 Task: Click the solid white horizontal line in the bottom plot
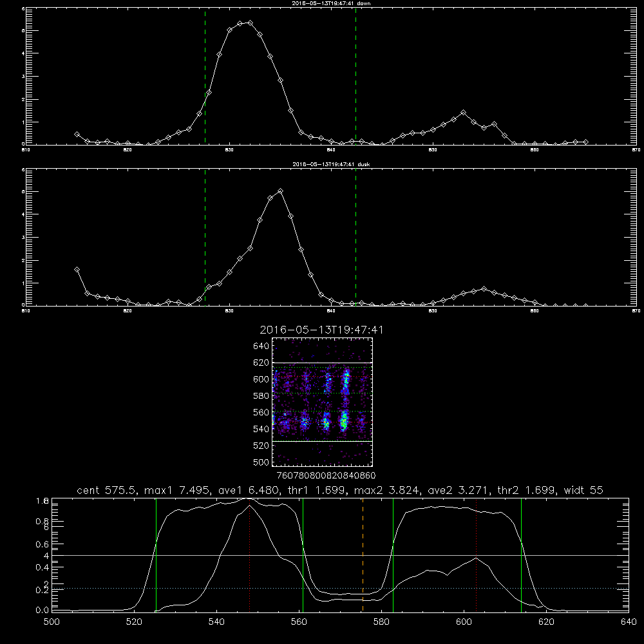coord(340,555)
